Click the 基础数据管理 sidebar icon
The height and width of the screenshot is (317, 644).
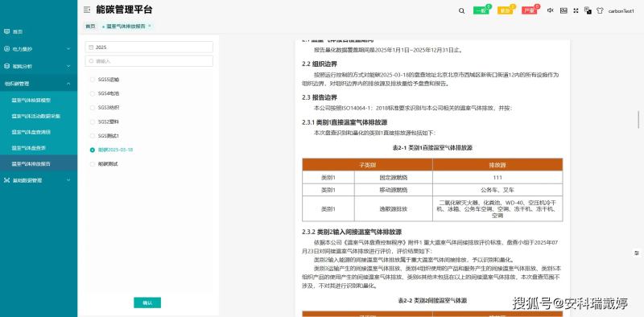[x=6, y=180]
